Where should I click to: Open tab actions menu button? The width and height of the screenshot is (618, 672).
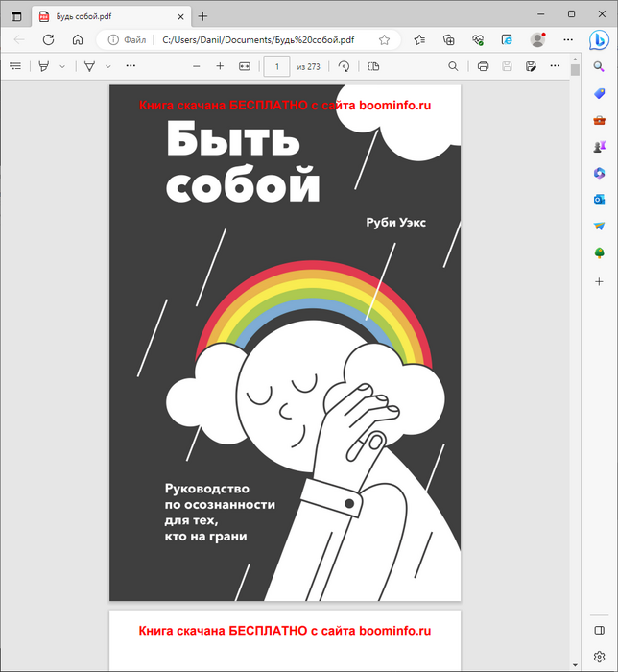16,16
